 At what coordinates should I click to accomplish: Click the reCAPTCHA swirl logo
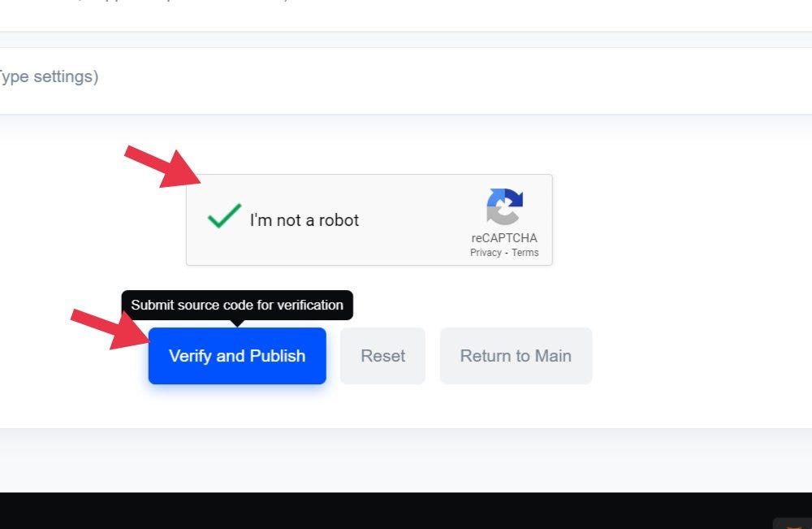point(504,206)
